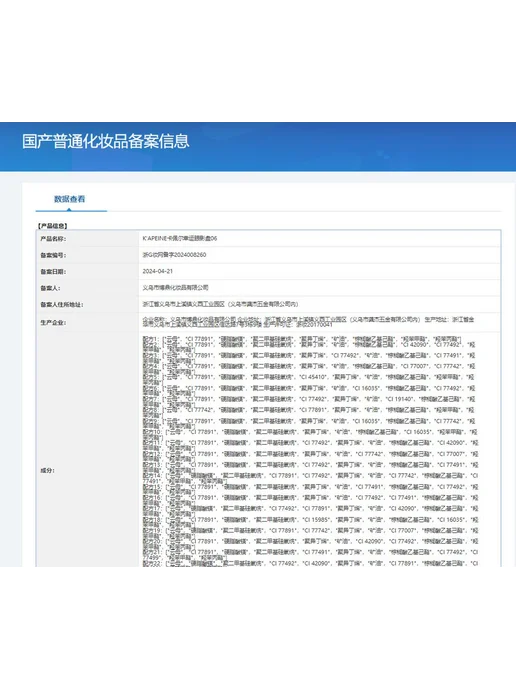Viewport: 516px width, 688px height.
Task: Select the date 2024-04-21
Action: [x=158, y=271]
